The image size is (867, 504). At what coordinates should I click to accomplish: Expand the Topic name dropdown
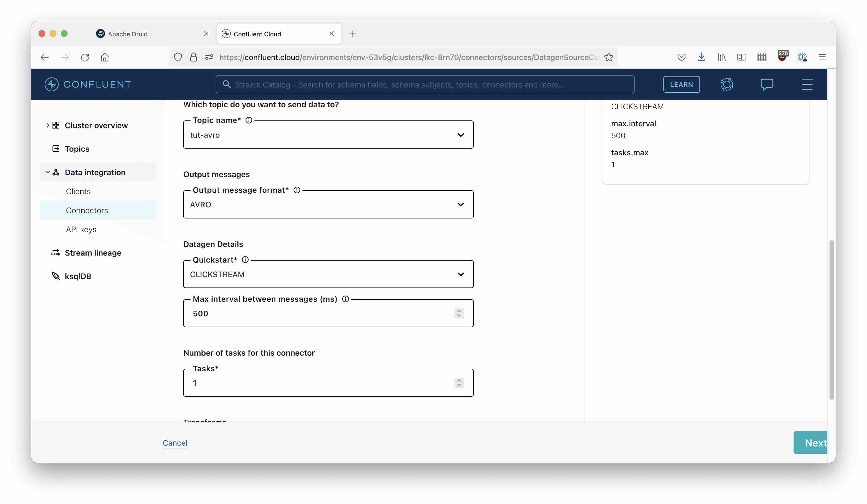461,134
